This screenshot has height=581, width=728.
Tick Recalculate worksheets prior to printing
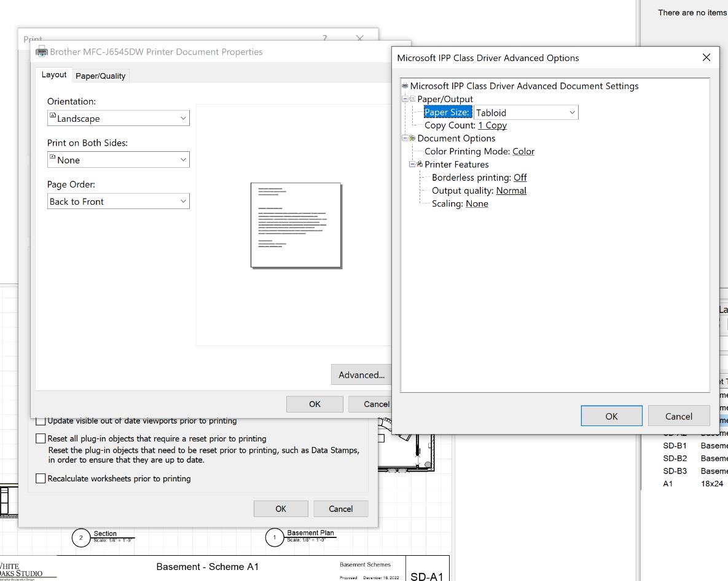click(x=41, y=478)
